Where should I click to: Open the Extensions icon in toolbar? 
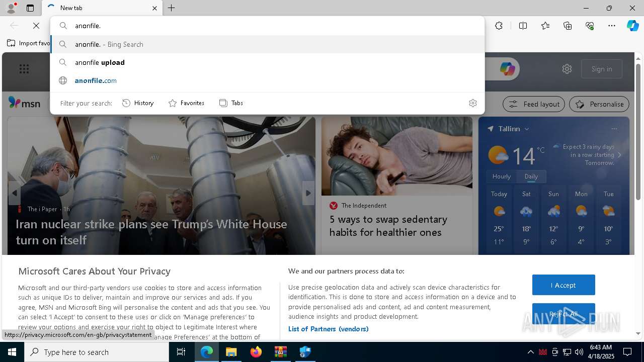pos(499,26)
